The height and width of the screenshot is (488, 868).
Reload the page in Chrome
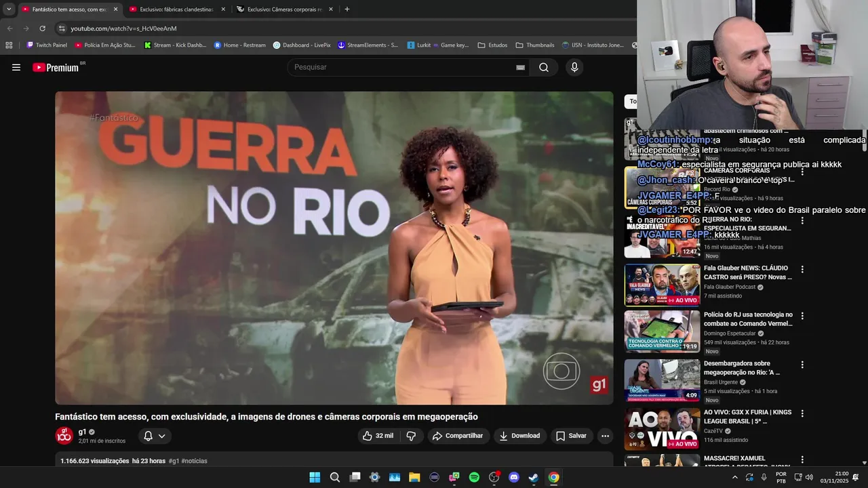pyautogui.click(x=42, y=28)
